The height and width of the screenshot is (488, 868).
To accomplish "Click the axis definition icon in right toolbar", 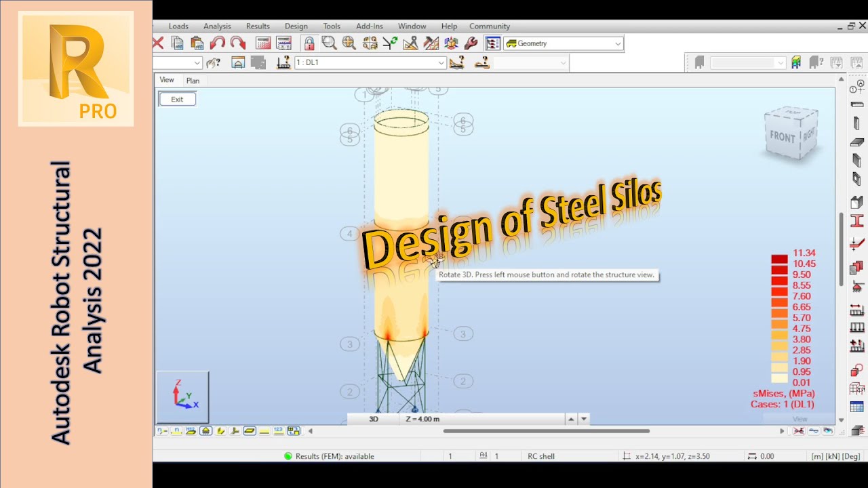I will click(x=857, y=87).
